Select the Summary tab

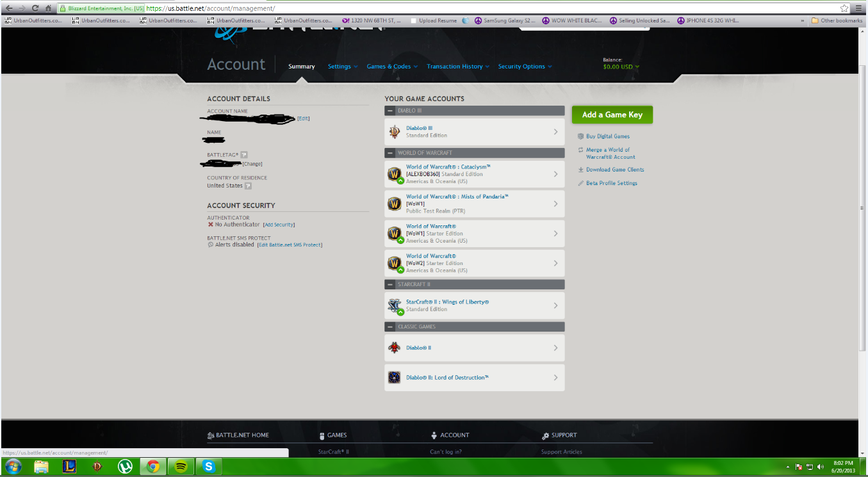pos(302,67)
